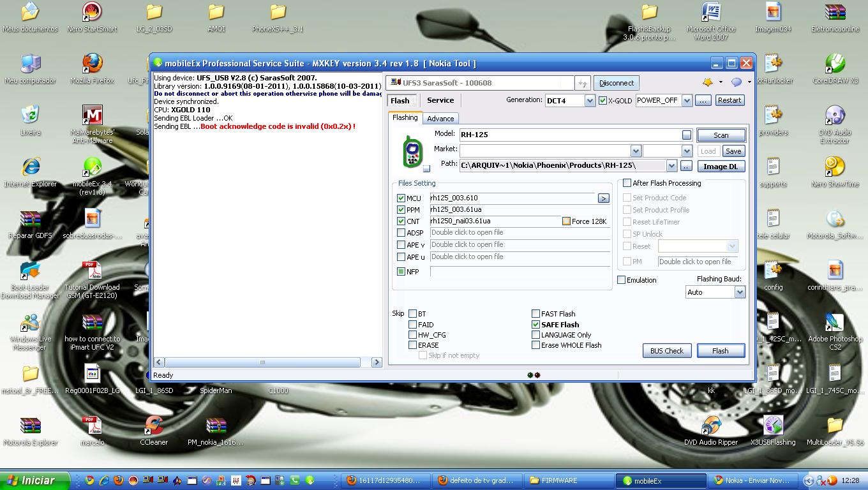Open the POWER_OFF mode dropdown
This screenshot has height=490, width=868.
tap(687, 101)
